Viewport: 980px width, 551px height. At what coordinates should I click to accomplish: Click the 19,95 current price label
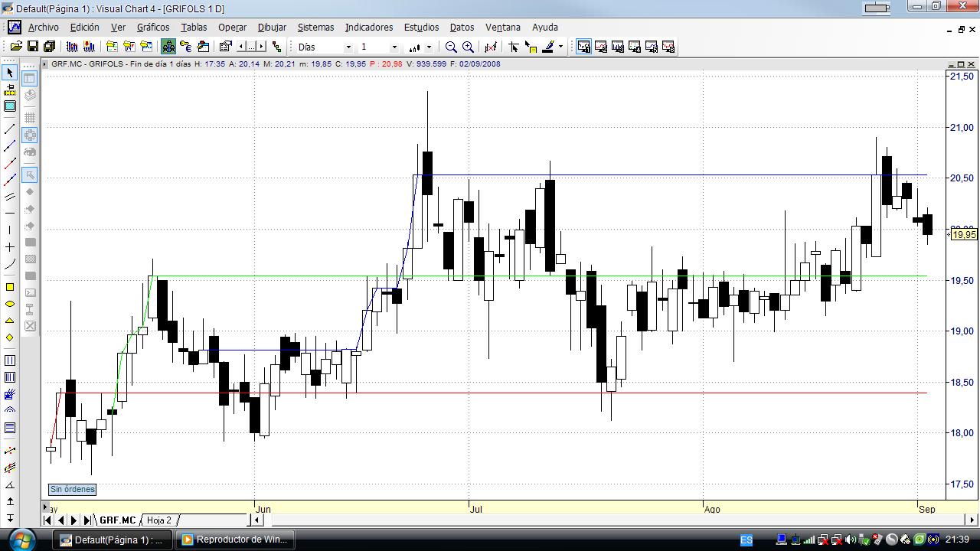pyautogui.click(x=965, y=234)
